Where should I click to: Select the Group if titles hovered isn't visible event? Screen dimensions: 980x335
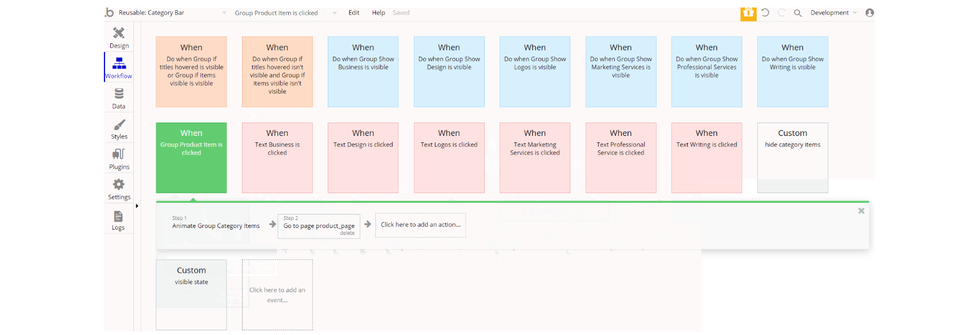tap(277, 72)
